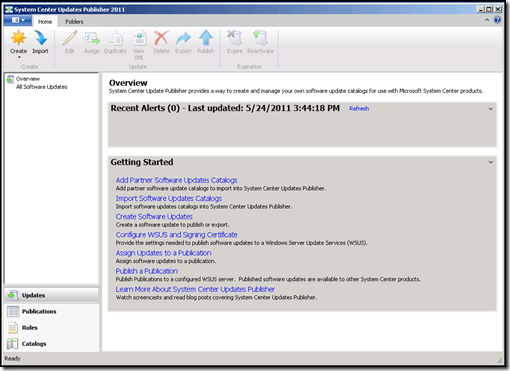Click the Publish up-arrow icon
510x371 pixels.
click(x=206, y=38)
